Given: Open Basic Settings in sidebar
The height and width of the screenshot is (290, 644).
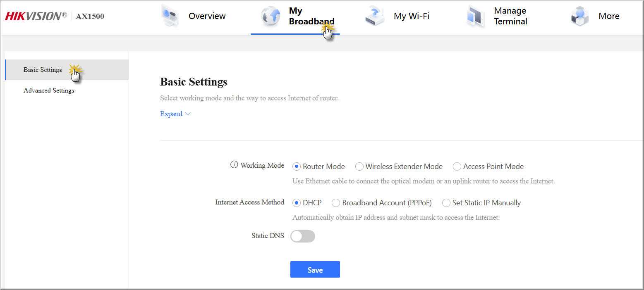Looking at the screenshot, I should [x=43, y=70].
